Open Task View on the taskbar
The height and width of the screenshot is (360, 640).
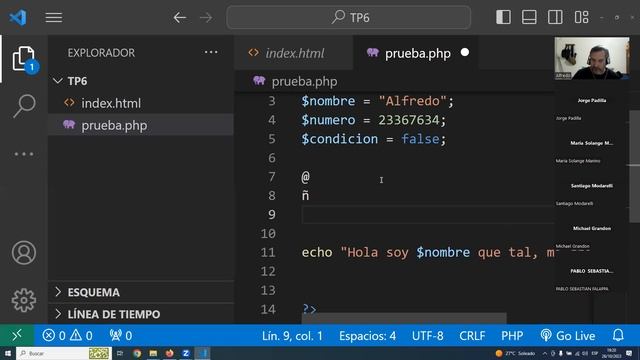point(120,353)
